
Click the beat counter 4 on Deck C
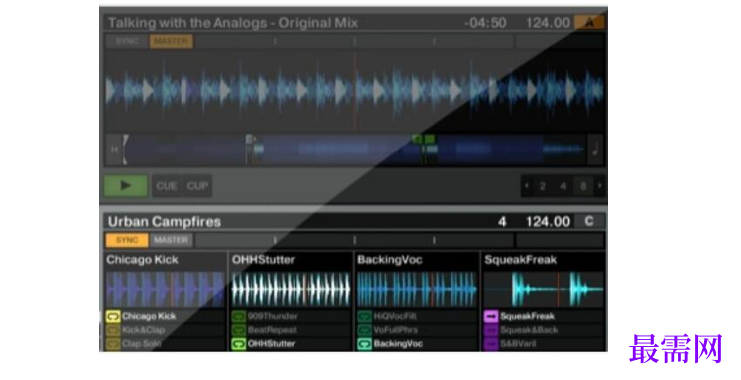coord(502,222)
